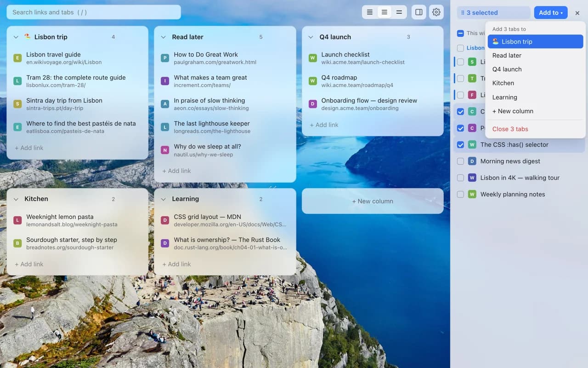Viewport: 588px width, 368px height.
Task: Uncheck The CSS :has() selector tab
Action: pyautogui.click(x=460, y=144)
